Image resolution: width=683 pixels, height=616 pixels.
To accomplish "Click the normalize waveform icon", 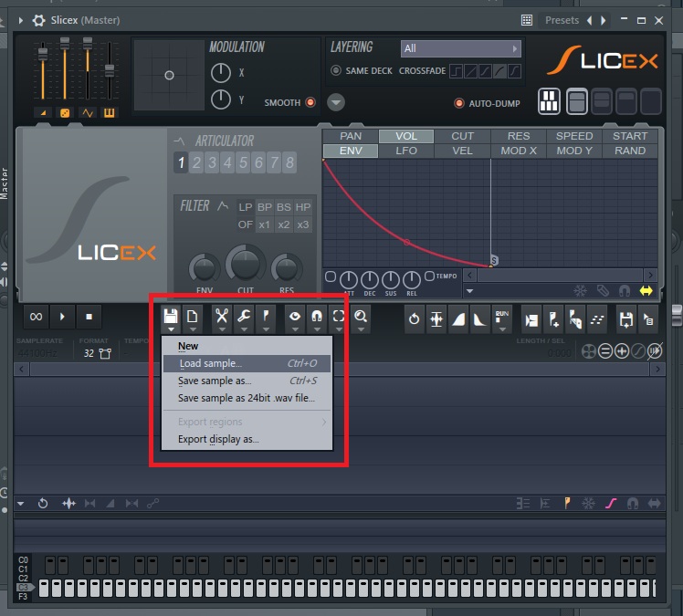I will 436,319.
